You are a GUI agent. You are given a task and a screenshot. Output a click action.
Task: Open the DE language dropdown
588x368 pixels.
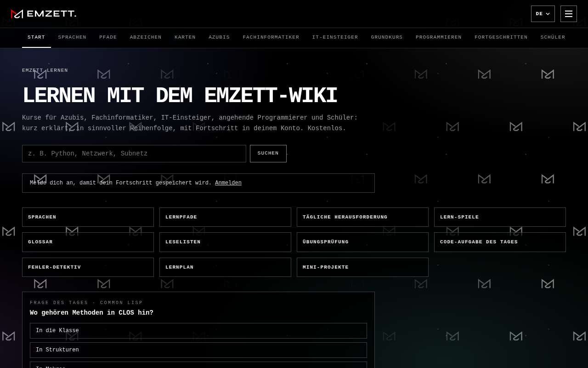tap(543, 14)
